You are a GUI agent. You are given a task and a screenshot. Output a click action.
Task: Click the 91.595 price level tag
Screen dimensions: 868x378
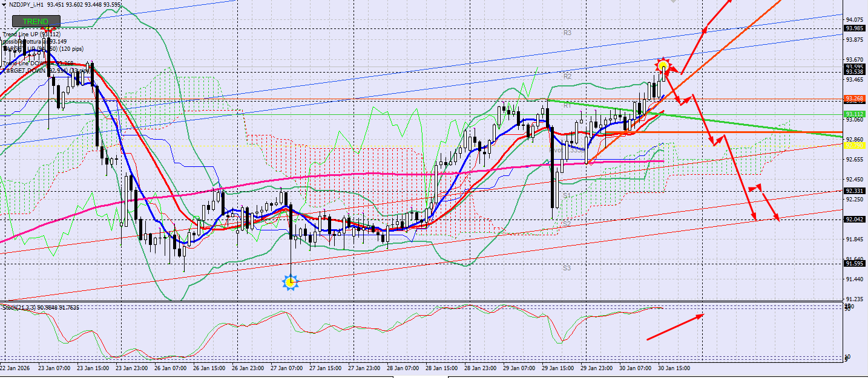[854, 263]
